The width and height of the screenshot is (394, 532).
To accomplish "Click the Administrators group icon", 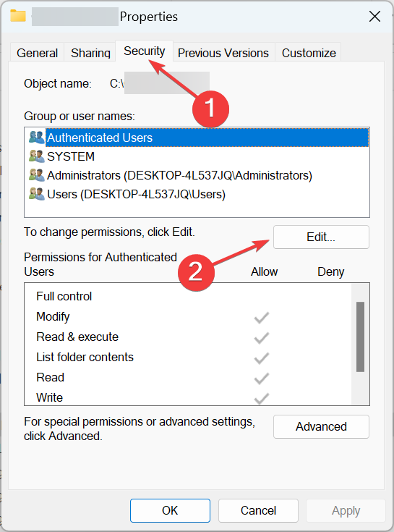I will click(x=37, y=175).
